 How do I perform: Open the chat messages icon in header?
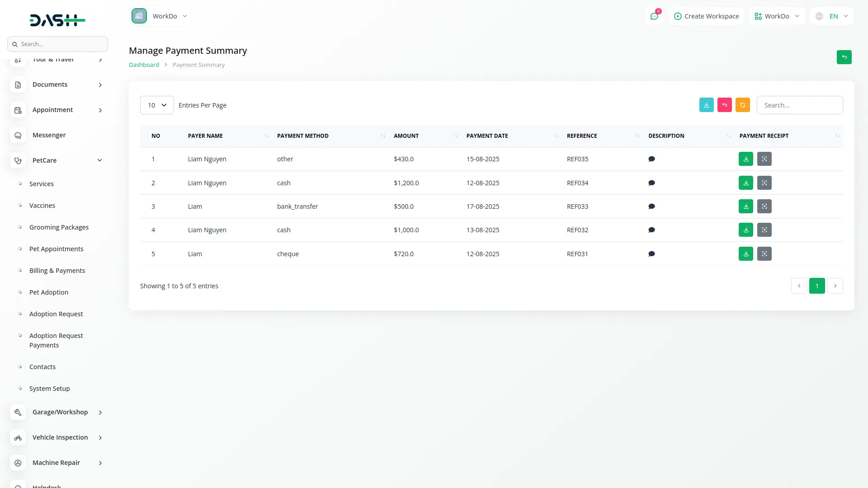click(654, 16)
